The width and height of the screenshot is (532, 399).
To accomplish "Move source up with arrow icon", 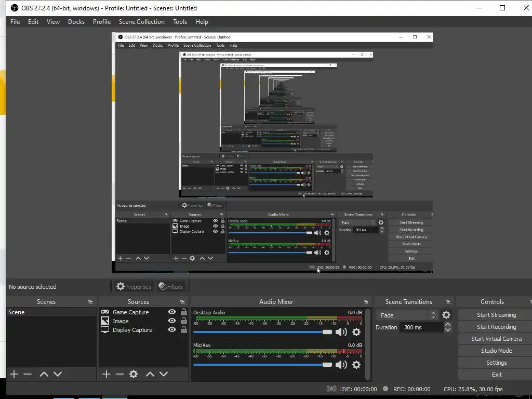I will [150, 374].
